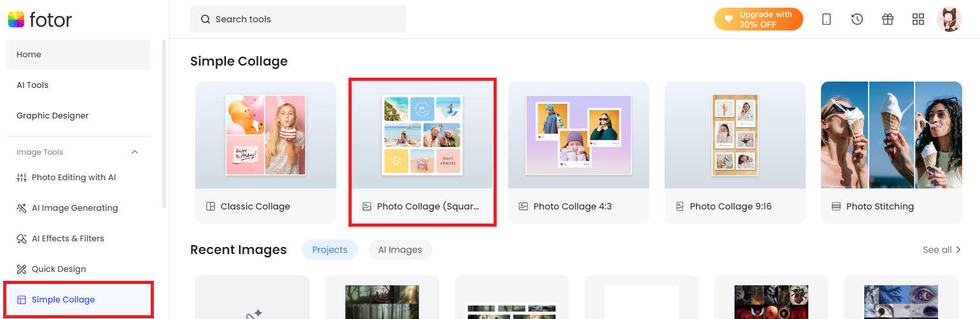
Task: Click the Search tools field
Action: coord(298,19)
